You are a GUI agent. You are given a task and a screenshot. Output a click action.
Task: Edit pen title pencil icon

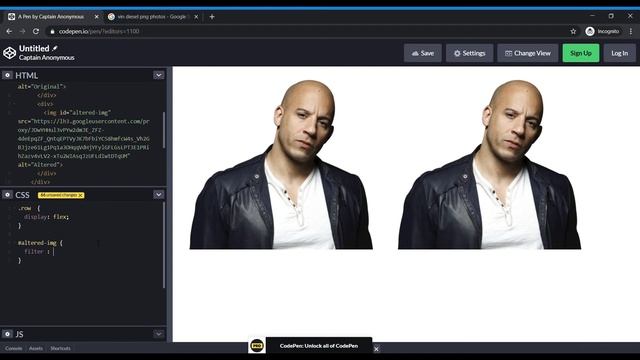[x=55, y=48]
